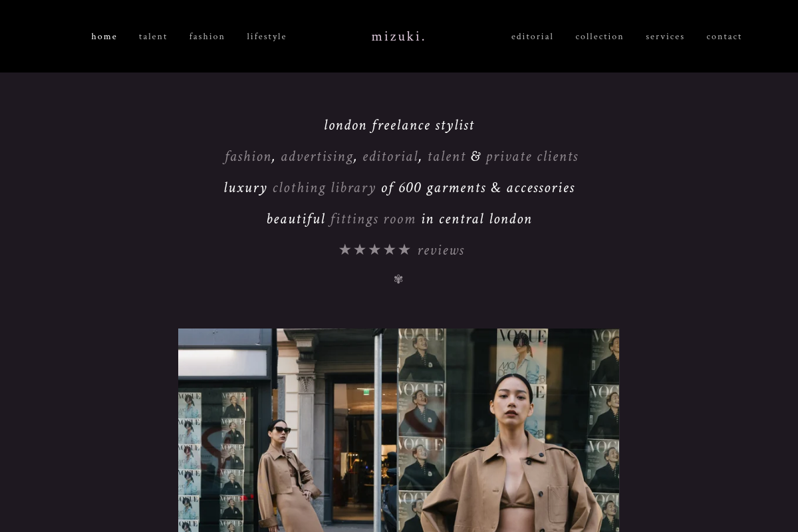
Task: Open the reviews link
Action: (441, 250)
